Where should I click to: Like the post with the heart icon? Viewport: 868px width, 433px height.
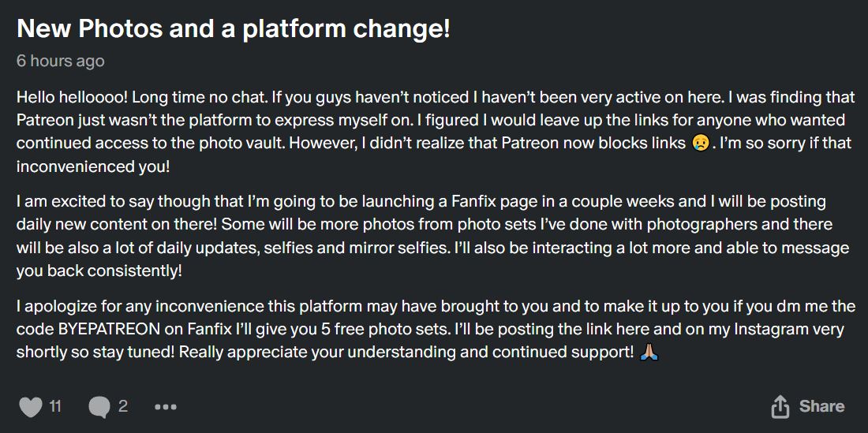(31, 408)
